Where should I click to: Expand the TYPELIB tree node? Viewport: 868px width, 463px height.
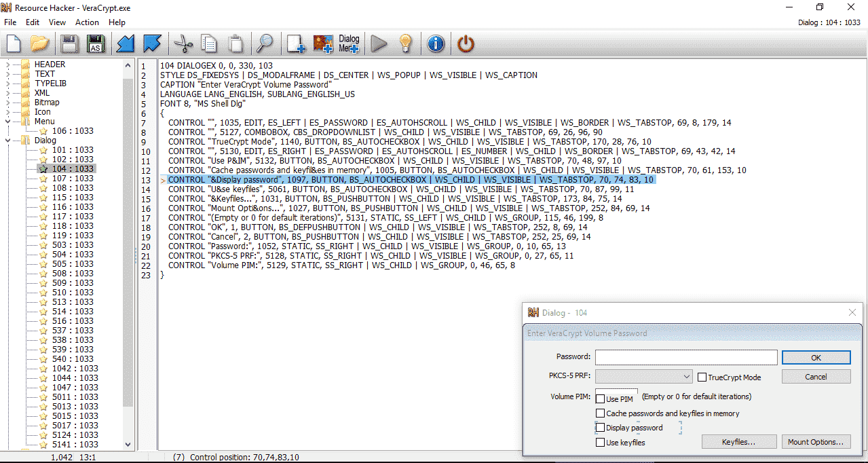click(7, 84)
